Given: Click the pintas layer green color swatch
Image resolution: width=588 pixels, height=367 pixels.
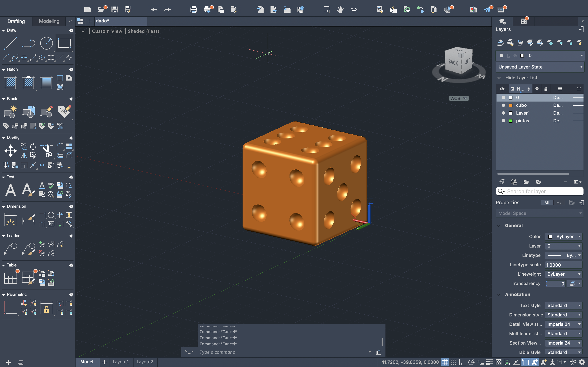Looking at the screenshot, I should tap(510, 121).
